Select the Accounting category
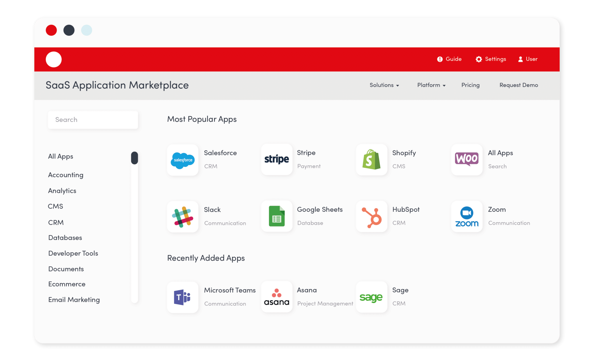The image size is (594, 364). coord(66,175)
